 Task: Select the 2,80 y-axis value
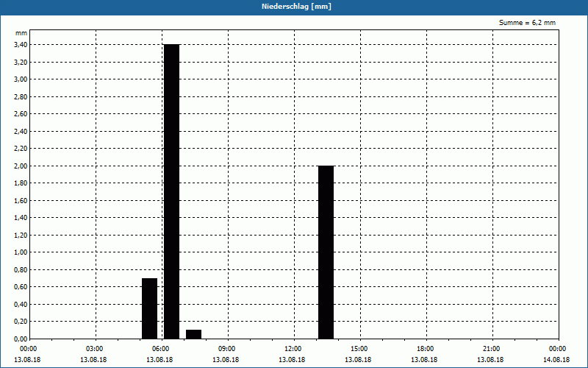click(21, 96)
